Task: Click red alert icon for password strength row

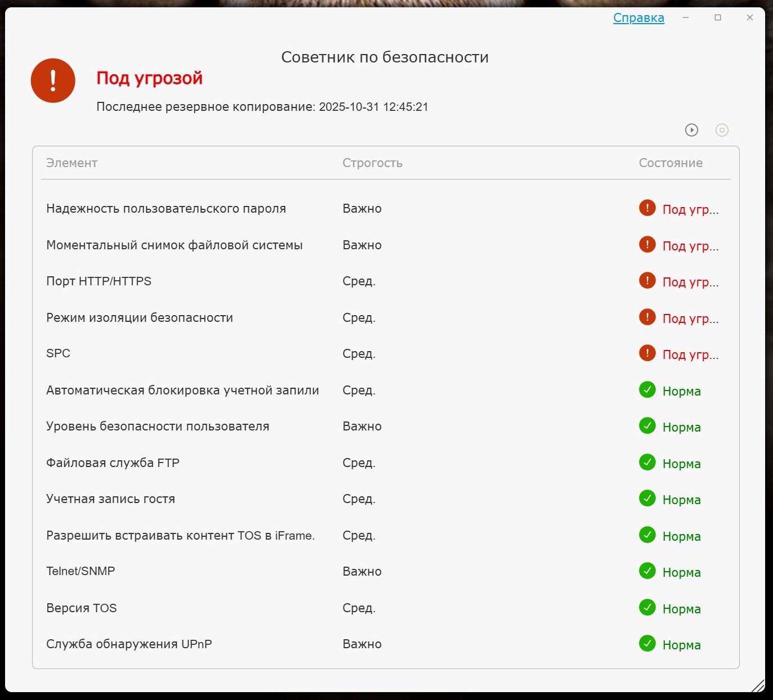Action: click(x=647, y=208)
